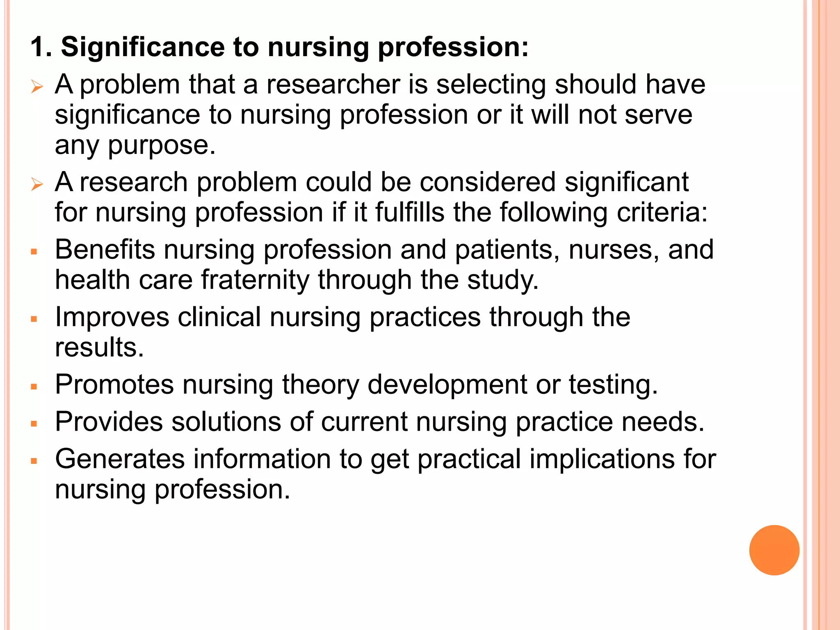The width and height of the screenshot is (840, 630).
Task: Click the number '1.' in the heading
Action: coord(41,47)
